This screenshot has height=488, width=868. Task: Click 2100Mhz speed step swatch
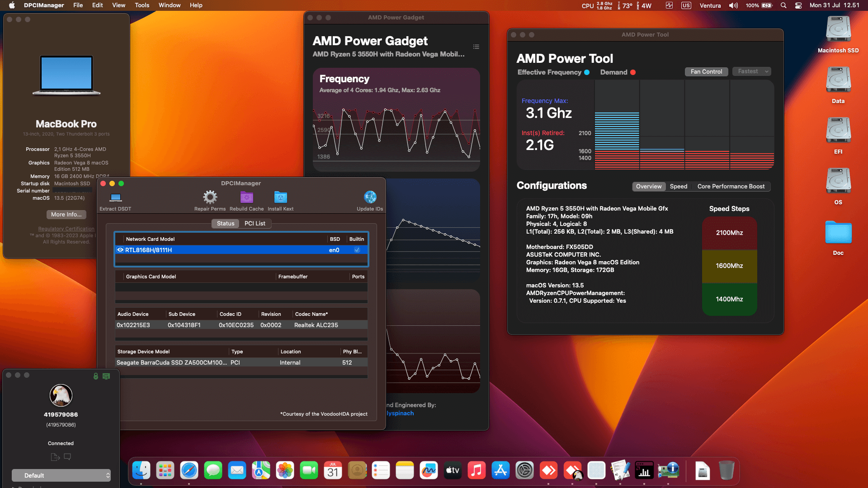pos(729,233)
